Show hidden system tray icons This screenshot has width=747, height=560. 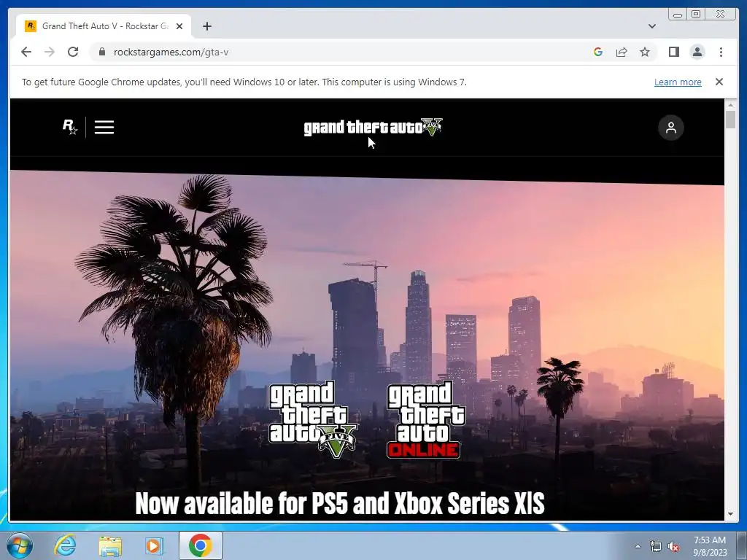coord(638,546)
